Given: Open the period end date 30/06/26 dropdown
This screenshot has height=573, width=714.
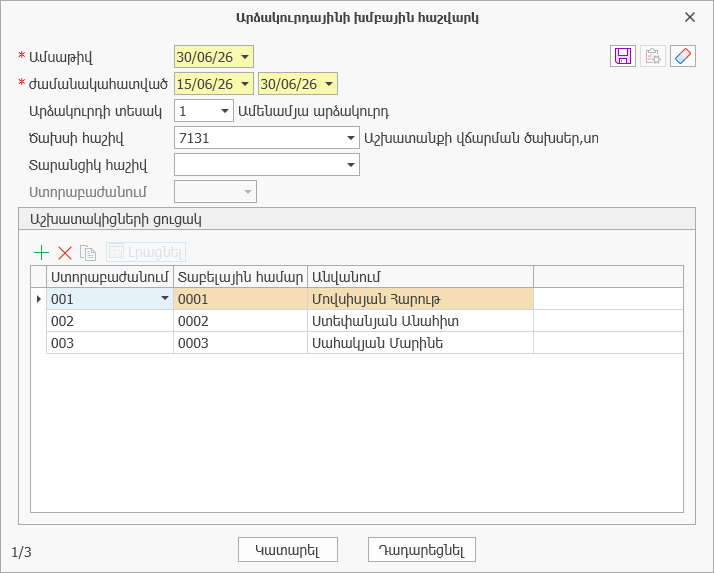Looking at the screenshot, I should [329, 84].
